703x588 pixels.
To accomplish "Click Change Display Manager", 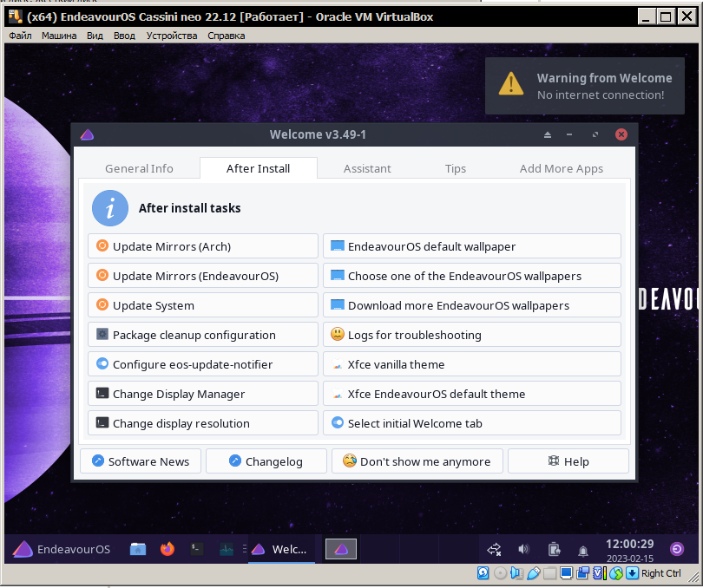I will point(203,394).
